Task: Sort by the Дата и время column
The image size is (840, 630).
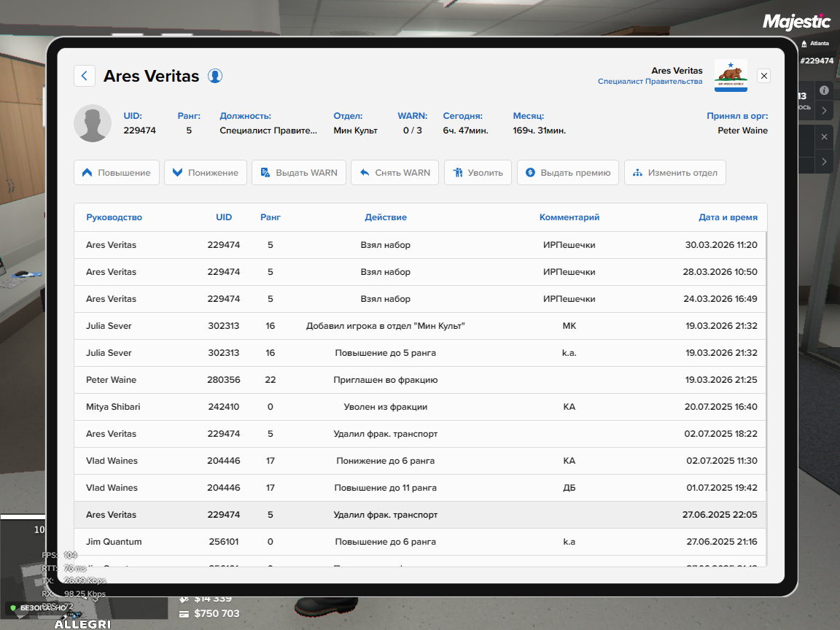Action: 728,217
